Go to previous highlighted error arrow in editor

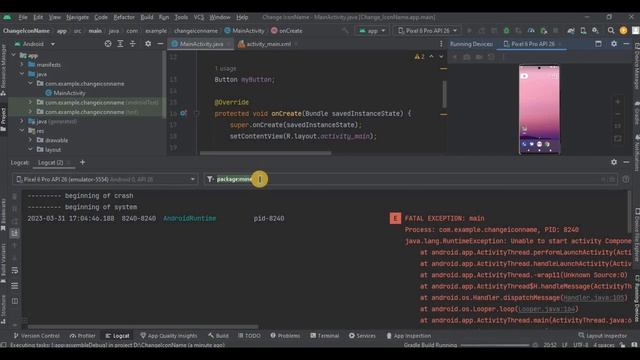(431, 57)
